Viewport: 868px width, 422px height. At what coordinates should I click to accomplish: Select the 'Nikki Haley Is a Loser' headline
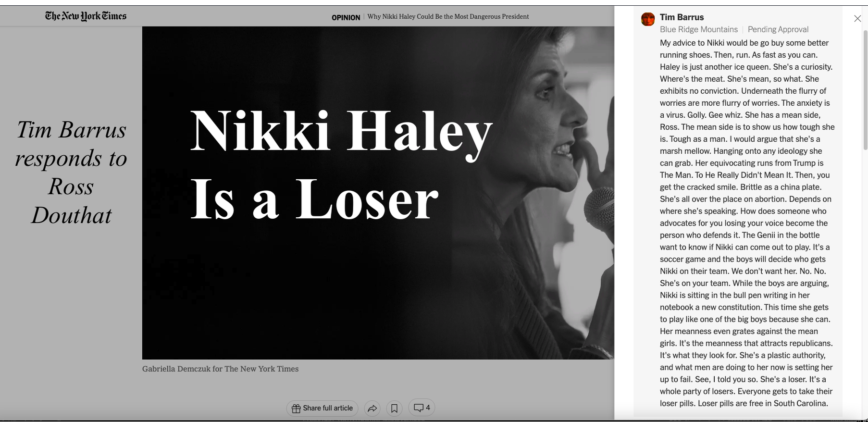pyautogui.click(x=341, y=164)
